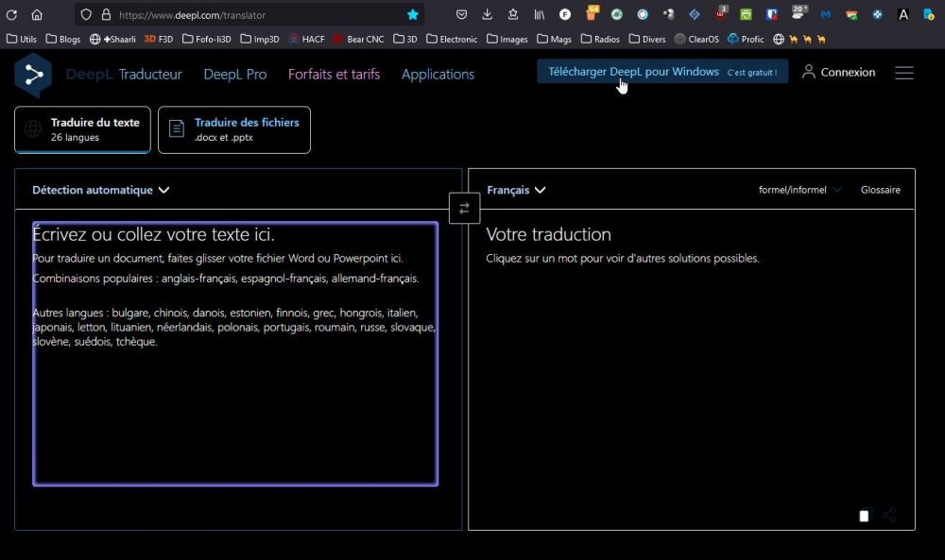
Task: Open the F3D bookmark
Action: 159,39
